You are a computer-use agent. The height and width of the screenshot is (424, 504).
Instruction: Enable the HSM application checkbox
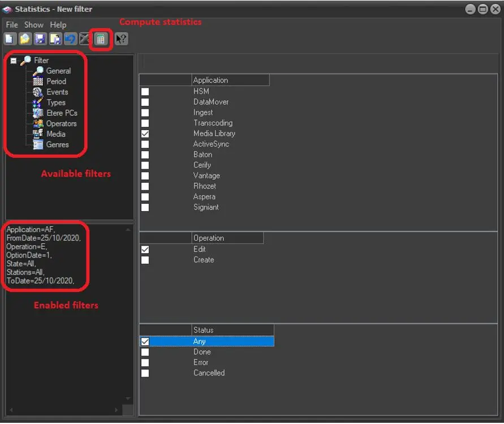click(x=145, y=92)
